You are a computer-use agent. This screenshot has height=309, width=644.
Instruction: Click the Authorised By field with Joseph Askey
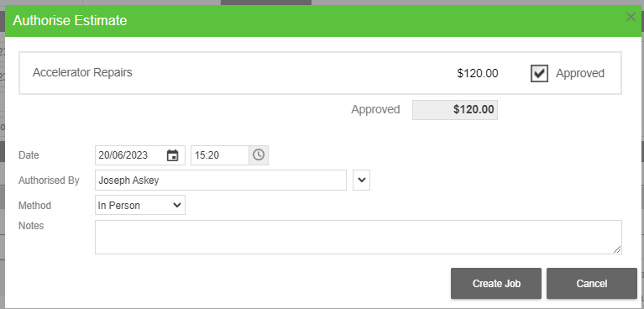point(221,180)
